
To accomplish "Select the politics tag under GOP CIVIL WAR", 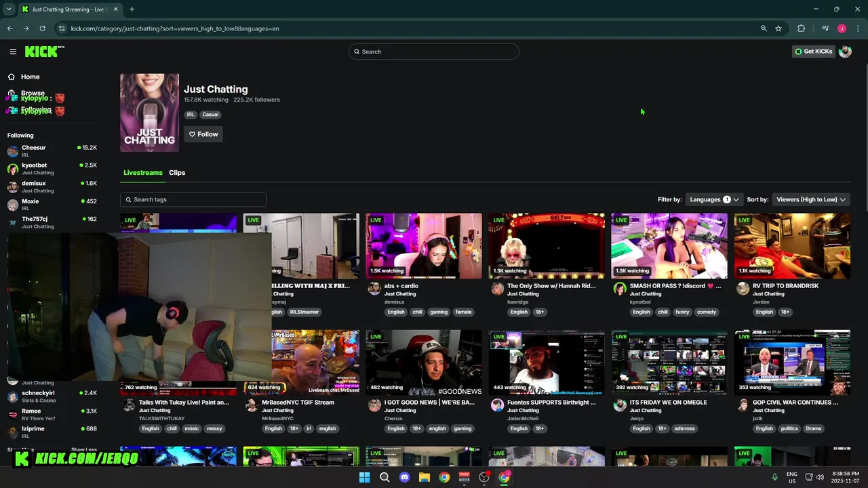I will point(789,428).
